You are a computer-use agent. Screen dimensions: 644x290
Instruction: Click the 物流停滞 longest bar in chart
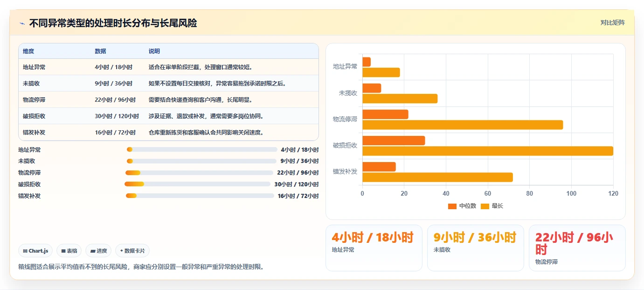463,125
